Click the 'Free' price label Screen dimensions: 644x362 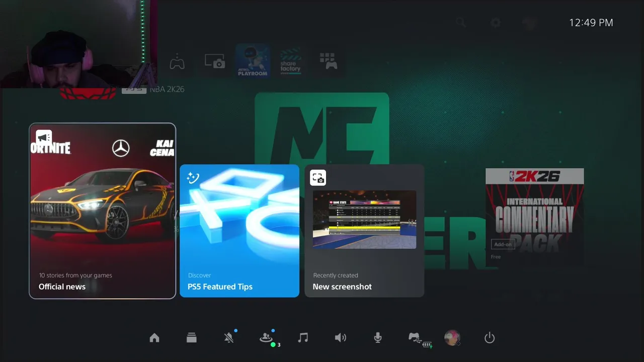pyautogui.click(x=496, y=257)
